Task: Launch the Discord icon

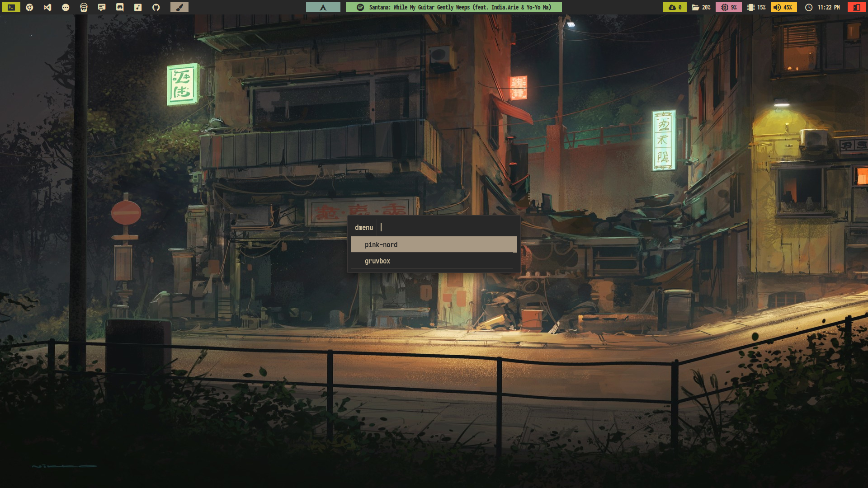Action: pos(120,7)
